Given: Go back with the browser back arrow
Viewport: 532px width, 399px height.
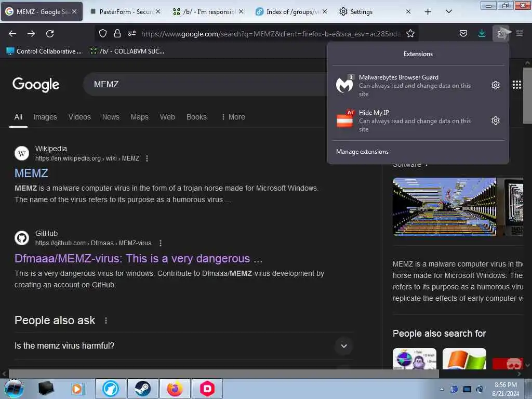Looking at the screenshot, I should (12, 34).
